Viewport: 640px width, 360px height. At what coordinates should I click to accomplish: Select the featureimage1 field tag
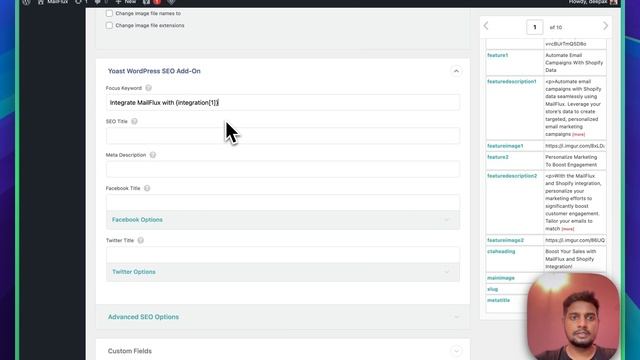click(x=505, y=146)
